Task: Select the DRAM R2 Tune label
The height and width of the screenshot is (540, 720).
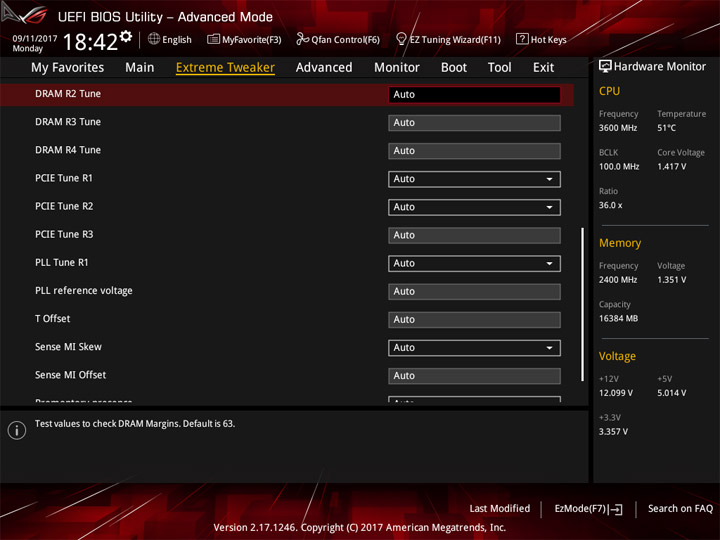Action: [x=68, y=94]
